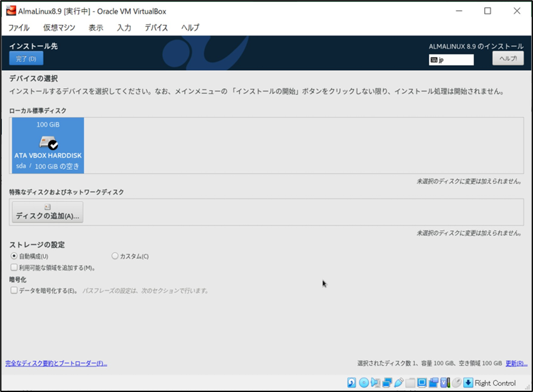Select the ATA VBOX HARDDISK disk tile
This screenshot has height=392, width=533.
(x=48, y=145)
